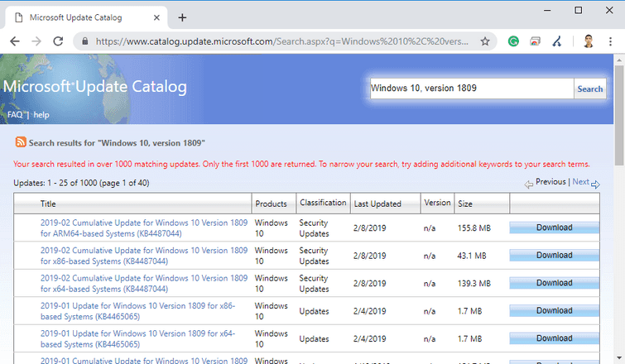Image resolution: width=625 pixels, height=364 pixels.
Task: Download the x86 KB4465065 update
Action: point(554,310)
